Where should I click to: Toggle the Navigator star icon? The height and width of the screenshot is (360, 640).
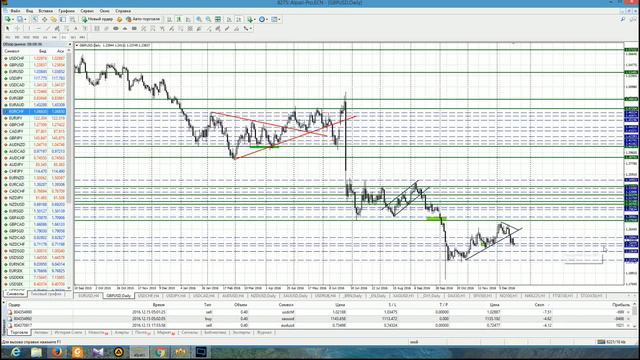point(53,19)
